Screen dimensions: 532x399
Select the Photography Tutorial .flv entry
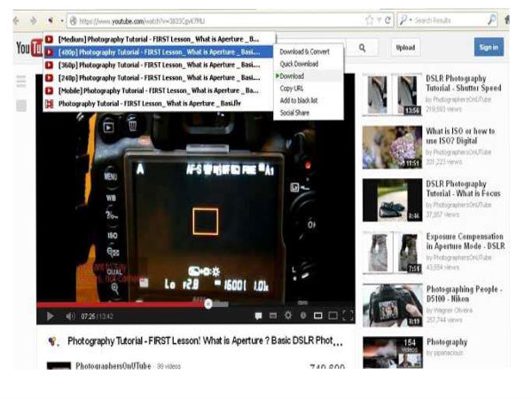pyautogui.click(x=159, y=104)
